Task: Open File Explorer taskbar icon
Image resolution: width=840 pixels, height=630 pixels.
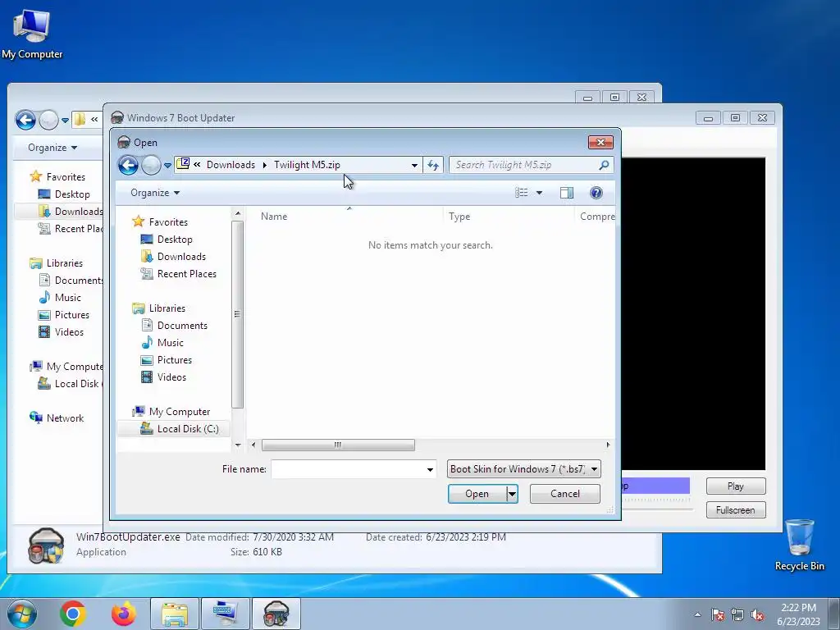Action: [x=175, y=614]
